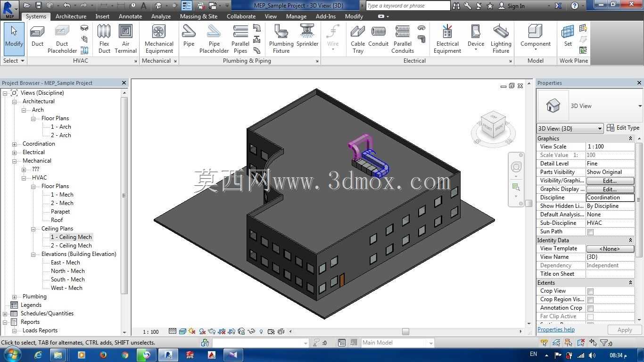Click the Project Browser vertical scrollbar
Image resolution: width=644 pixels, height=362 pixels.
click(x=124, y=195)
